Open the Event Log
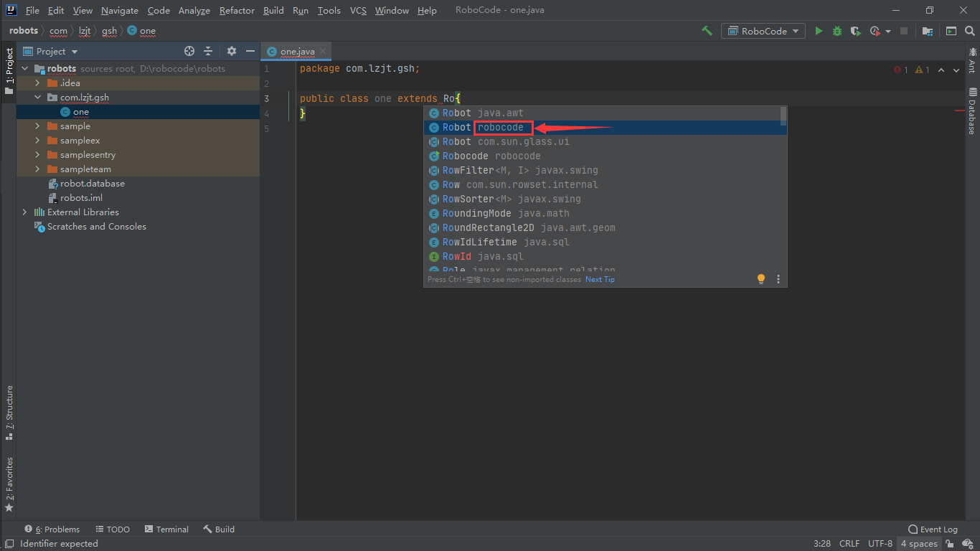The height and width of the screenshot is (551, 980). (933, 529)
